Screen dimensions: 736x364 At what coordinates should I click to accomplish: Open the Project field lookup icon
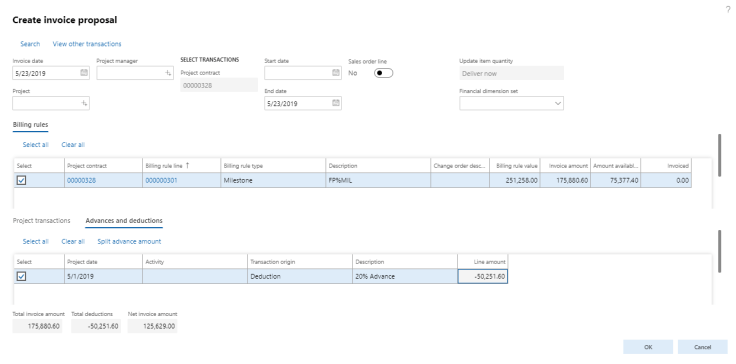click(84, 103)
